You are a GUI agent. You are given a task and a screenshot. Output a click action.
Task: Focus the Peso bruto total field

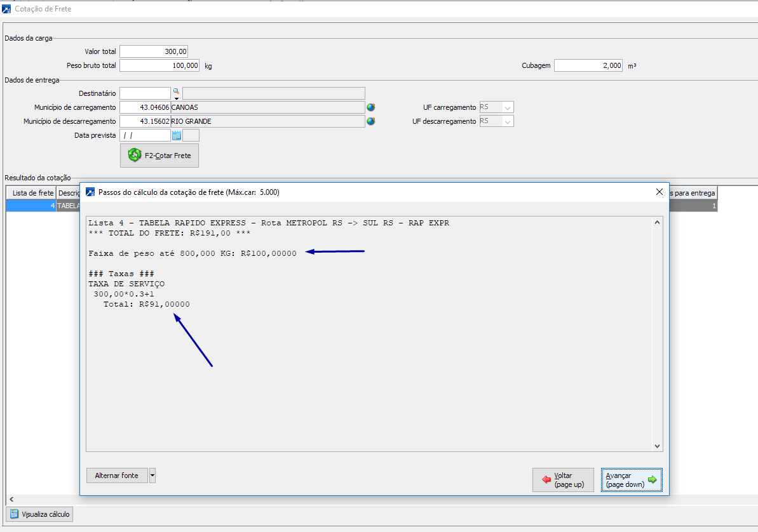click(x=159, y=65)
